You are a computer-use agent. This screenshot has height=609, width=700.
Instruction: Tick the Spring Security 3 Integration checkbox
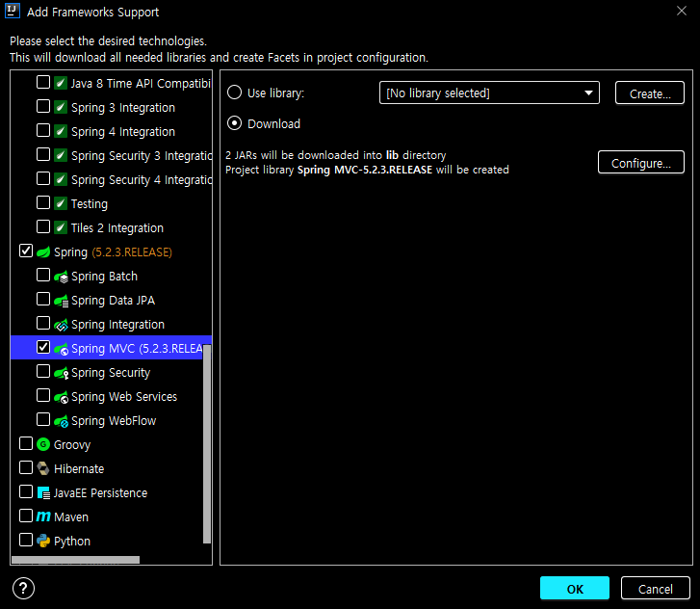click(43, 154)
